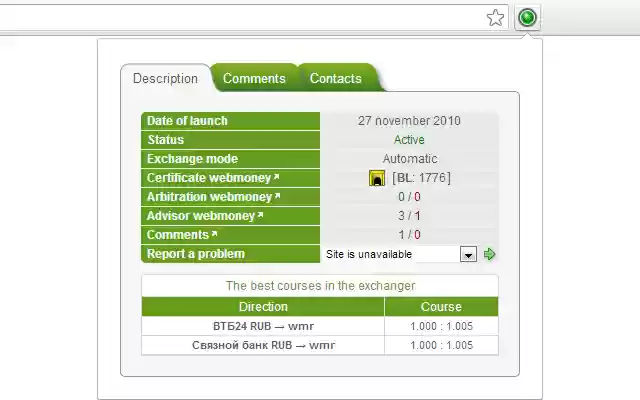Open the Arbitration webmoney link
Viewport: 640px width, 400px height.
click(213, 197)
